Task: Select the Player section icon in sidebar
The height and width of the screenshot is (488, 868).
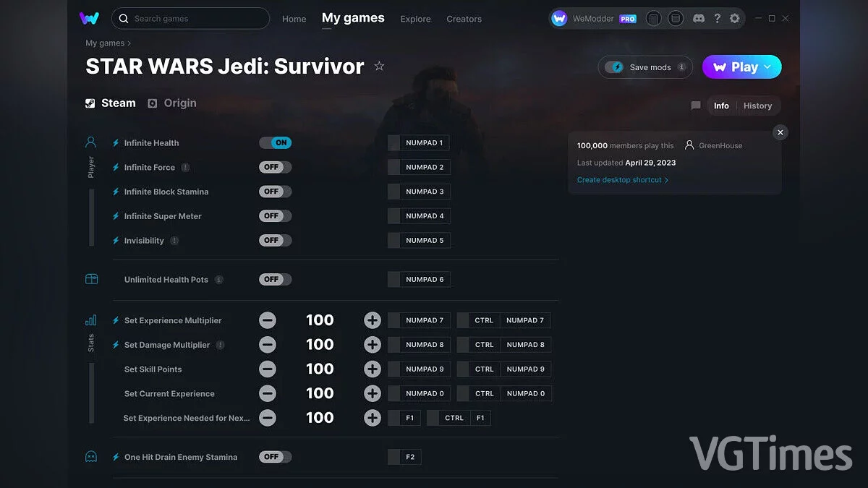Action: (90, 142)
